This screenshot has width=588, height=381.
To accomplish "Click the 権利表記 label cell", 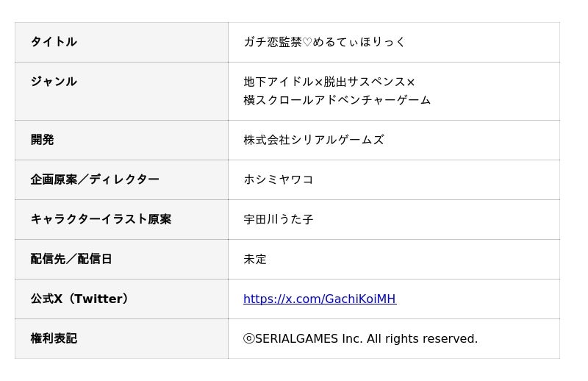I will [x=54, y=338].
